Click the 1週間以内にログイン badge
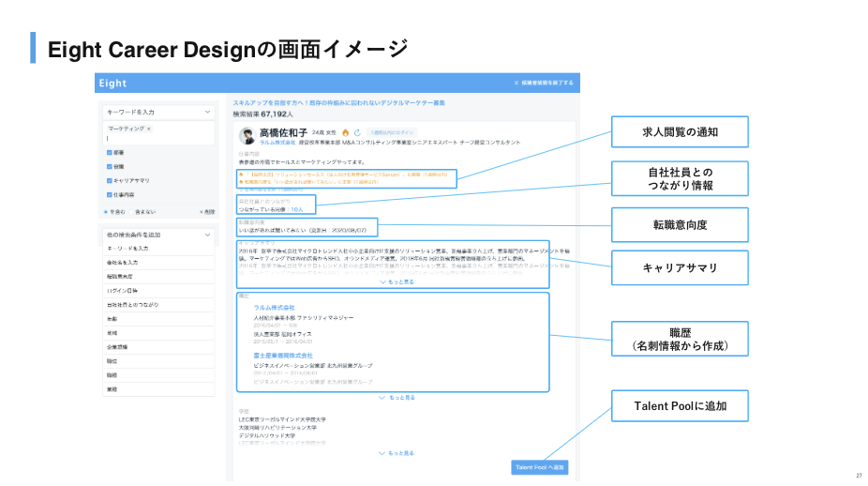The height and width of the screenshot is (486, 868). point(392,132)
